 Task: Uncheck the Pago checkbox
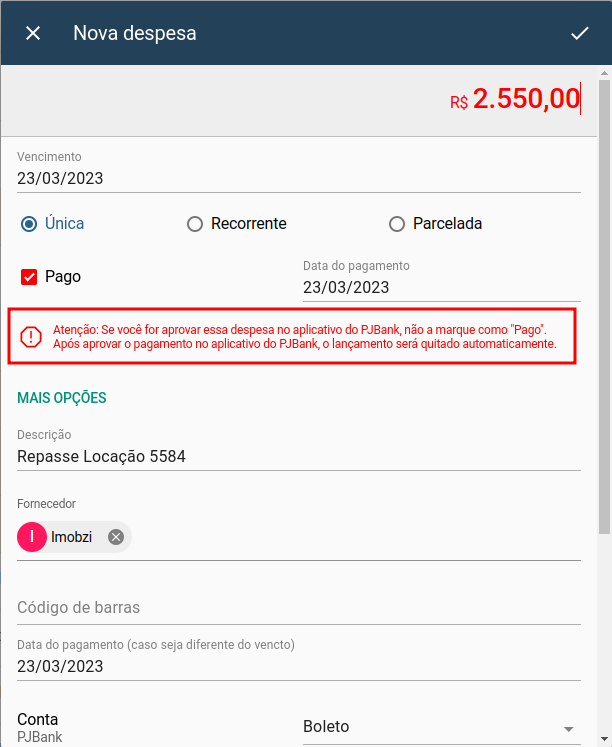coord(29,277)
